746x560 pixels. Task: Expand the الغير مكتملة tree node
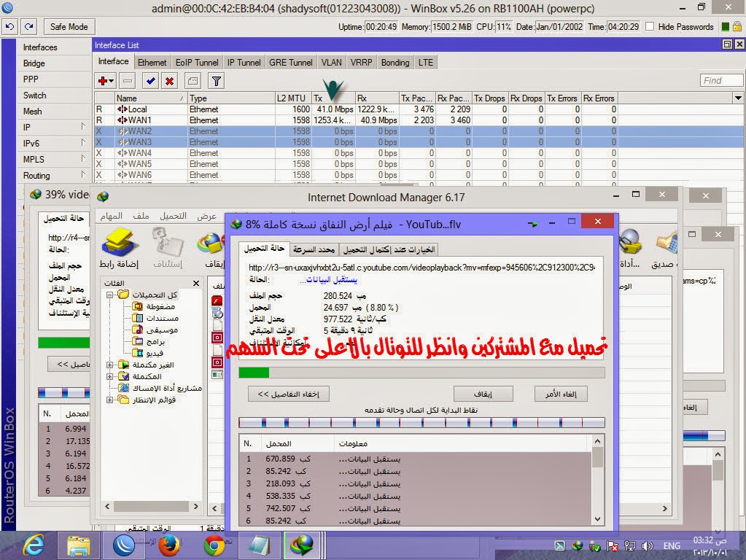coord(109,365)
